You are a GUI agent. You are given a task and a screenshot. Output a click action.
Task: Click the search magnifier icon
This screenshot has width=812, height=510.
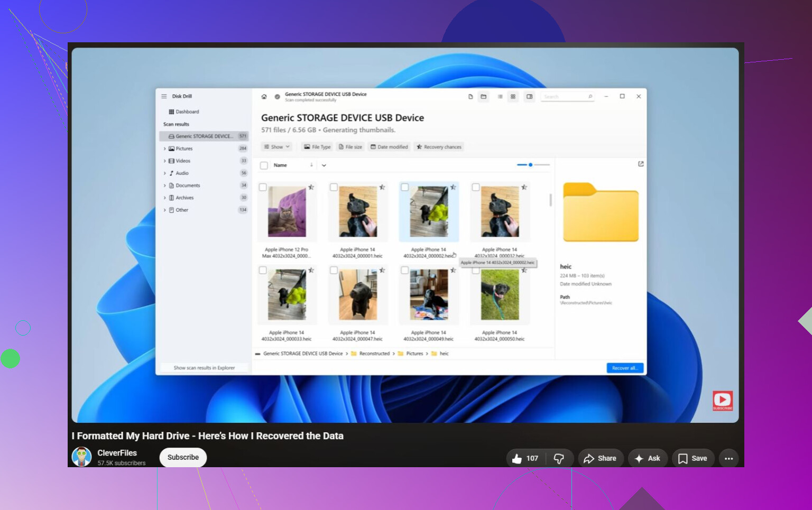[x=590, y=97]
